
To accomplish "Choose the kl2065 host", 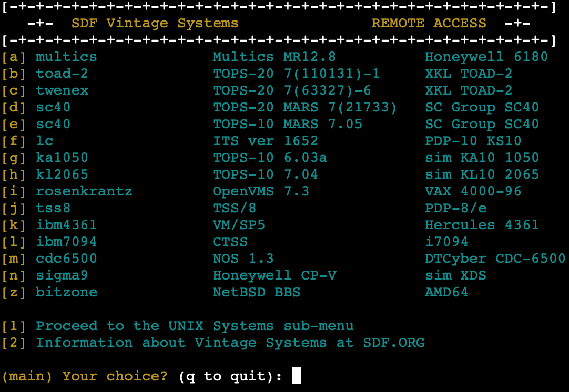I will [x=62, y=174].
